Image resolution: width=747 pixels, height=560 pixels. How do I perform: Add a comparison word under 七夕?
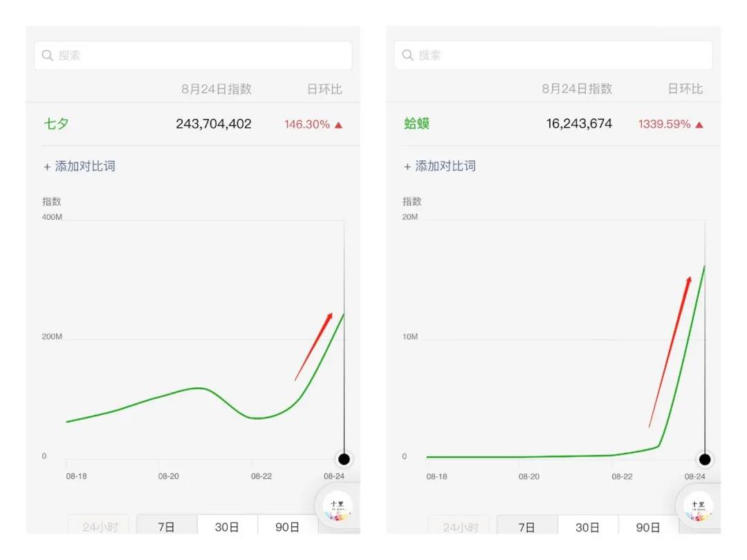pos(80,166)
